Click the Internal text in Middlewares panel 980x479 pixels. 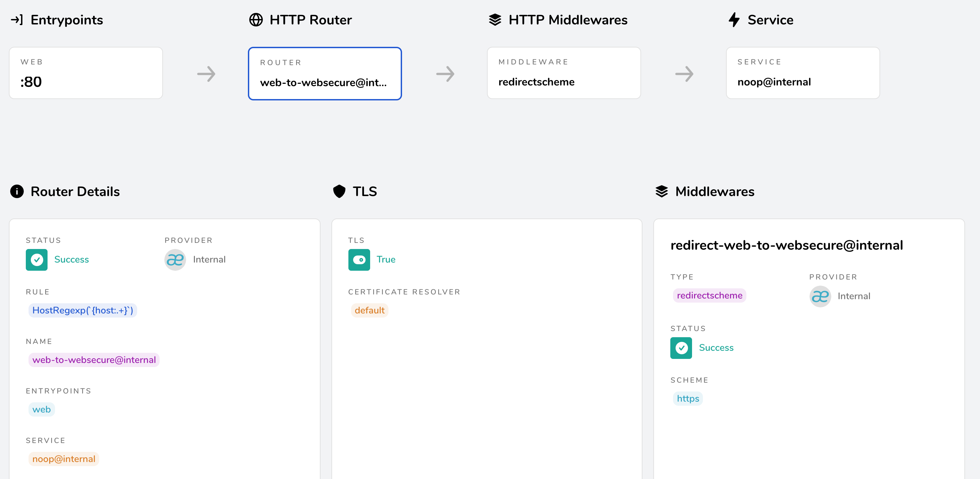click(x=854, y=296)
